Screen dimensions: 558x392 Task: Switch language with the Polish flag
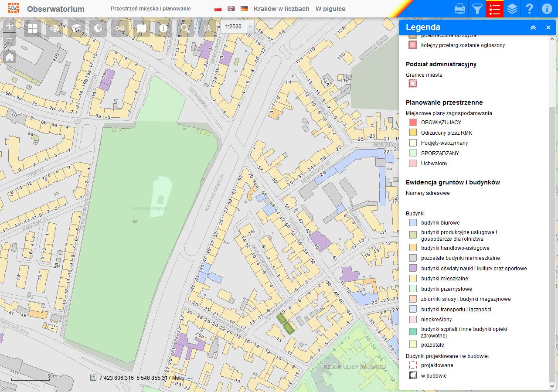point(218,9)
